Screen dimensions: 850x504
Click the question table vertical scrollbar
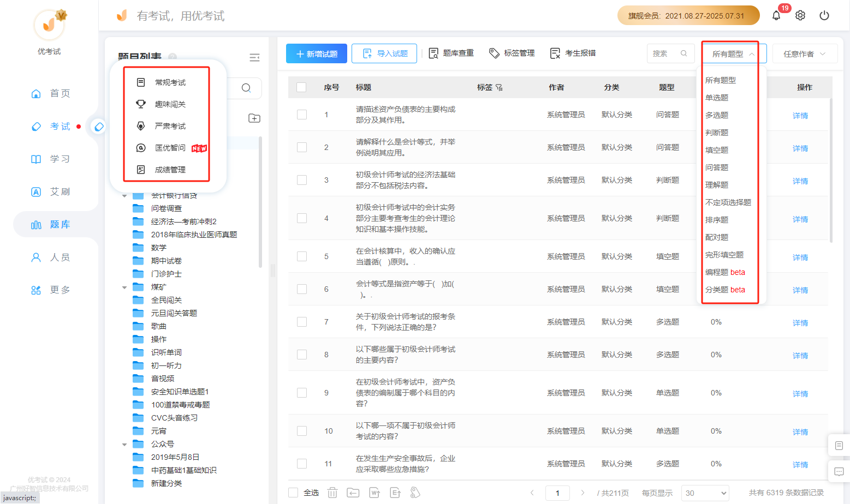[x=831, y=170]
